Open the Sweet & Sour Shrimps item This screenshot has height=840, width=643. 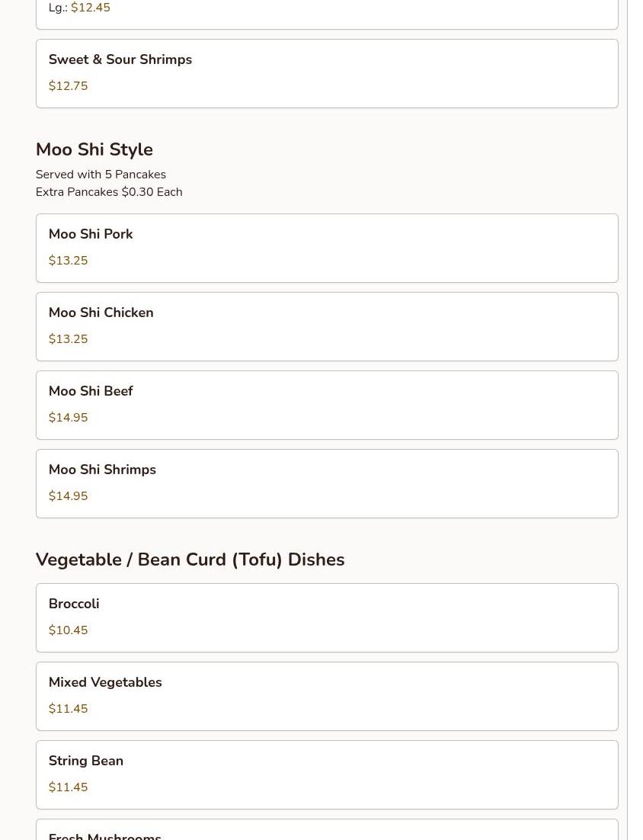click(326, 73)
